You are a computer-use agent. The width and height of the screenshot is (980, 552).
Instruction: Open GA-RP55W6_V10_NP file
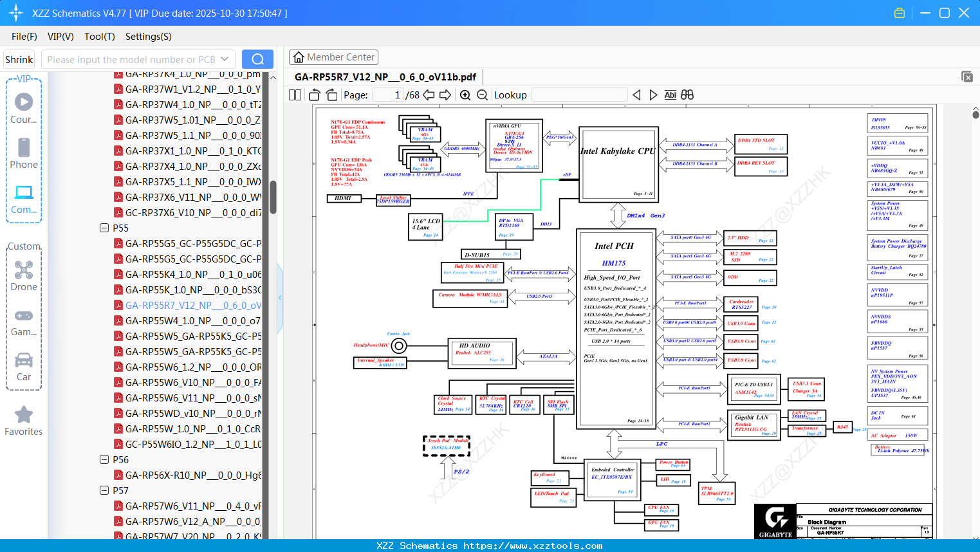click(187, 382)
